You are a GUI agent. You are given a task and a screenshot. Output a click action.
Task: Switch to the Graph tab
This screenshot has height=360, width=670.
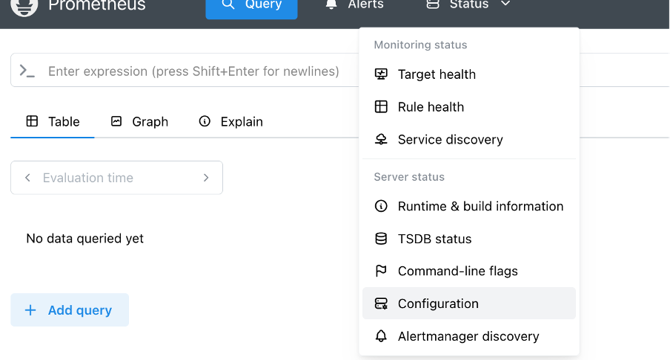point(139,122)
